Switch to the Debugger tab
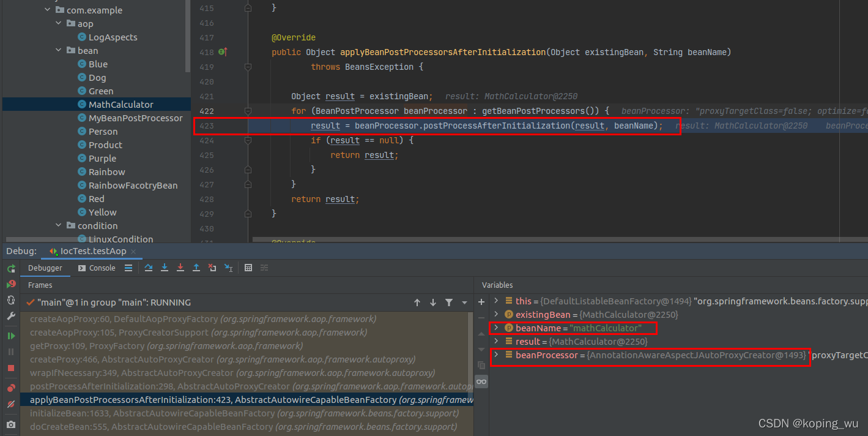This screenshot has height=436, width=868. (x=45, y=268)
